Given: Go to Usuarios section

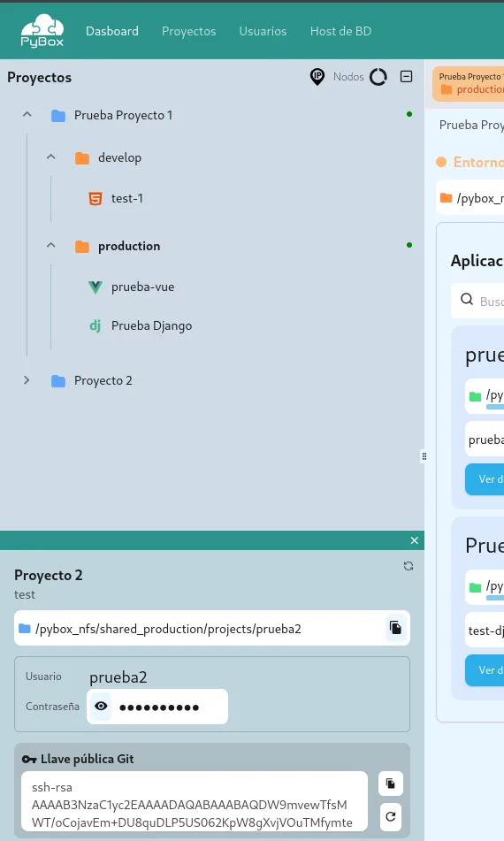Looking at the screenshot, I should (x=263, y=31).
